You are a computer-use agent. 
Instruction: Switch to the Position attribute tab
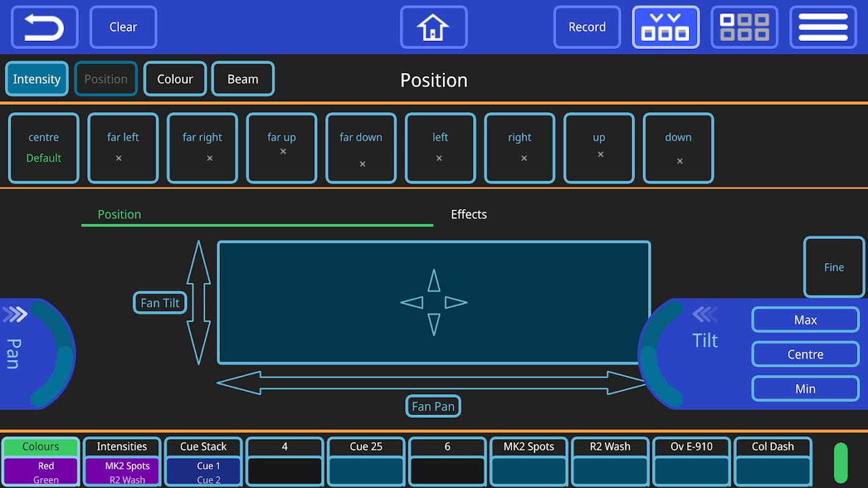[x=106, y=79]
